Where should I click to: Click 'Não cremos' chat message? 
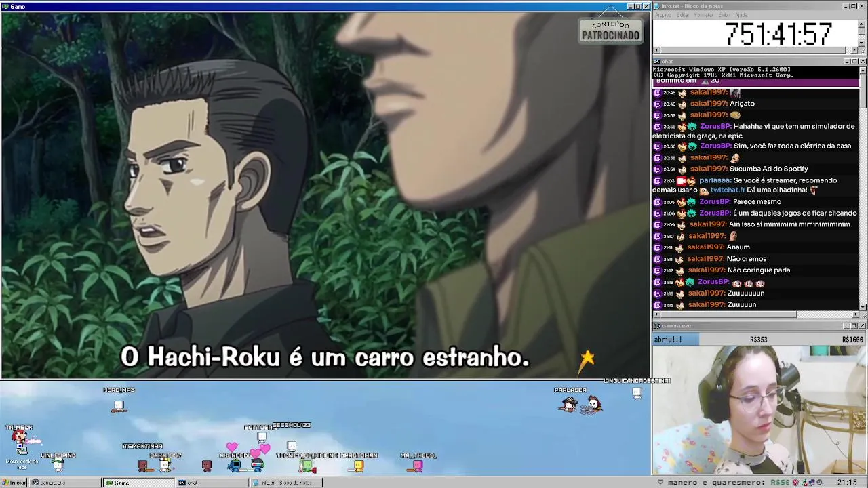tap(746, 259)
